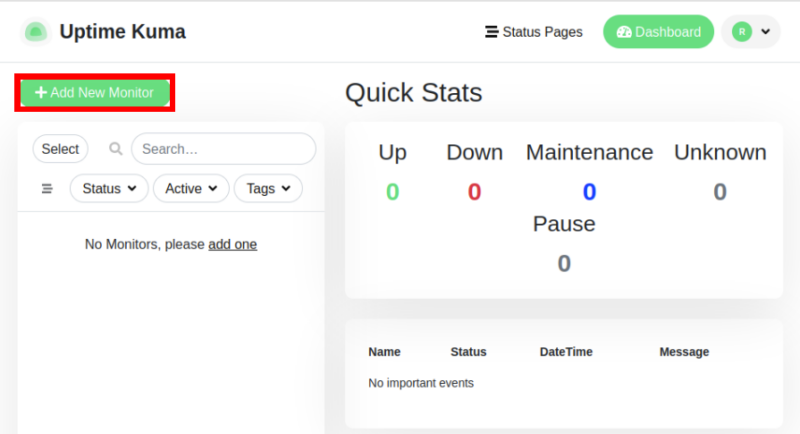The height and width of the screenshot is (434, 800).
Task: Click the Select button in monitor list
Action: [60, 149]
